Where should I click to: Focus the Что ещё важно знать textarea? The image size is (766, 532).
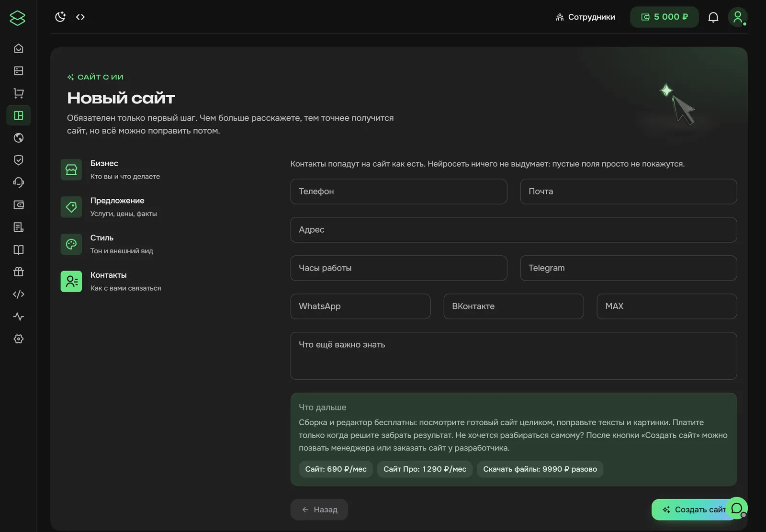pos(514,356)
